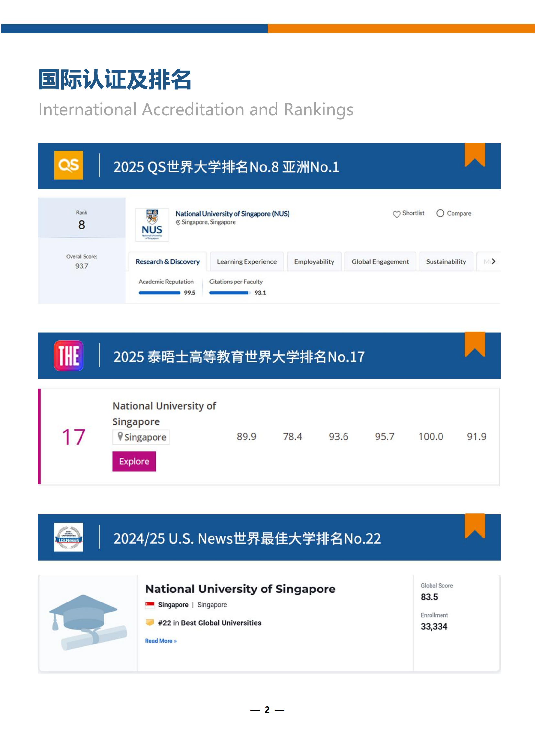Click the Academic Reputation 99.5 value
Image resolution: width=535 pixels, height=756 pixels.
(190, 293)
